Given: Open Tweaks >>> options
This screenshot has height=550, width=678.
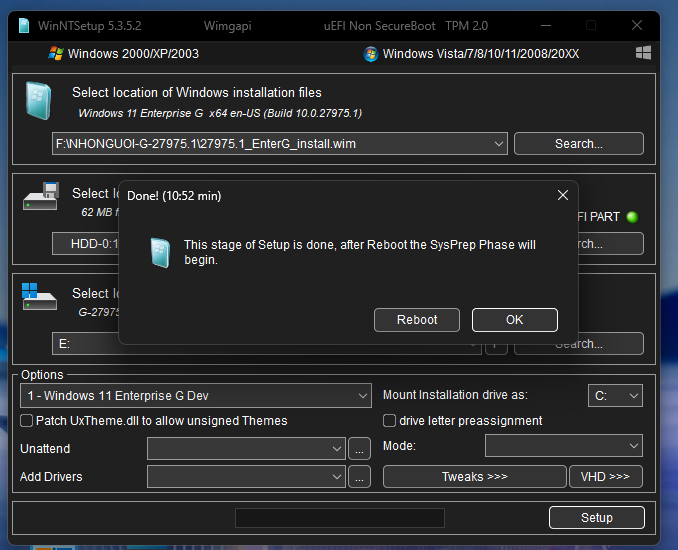Looking at the screenshot, I should [474, 476].
